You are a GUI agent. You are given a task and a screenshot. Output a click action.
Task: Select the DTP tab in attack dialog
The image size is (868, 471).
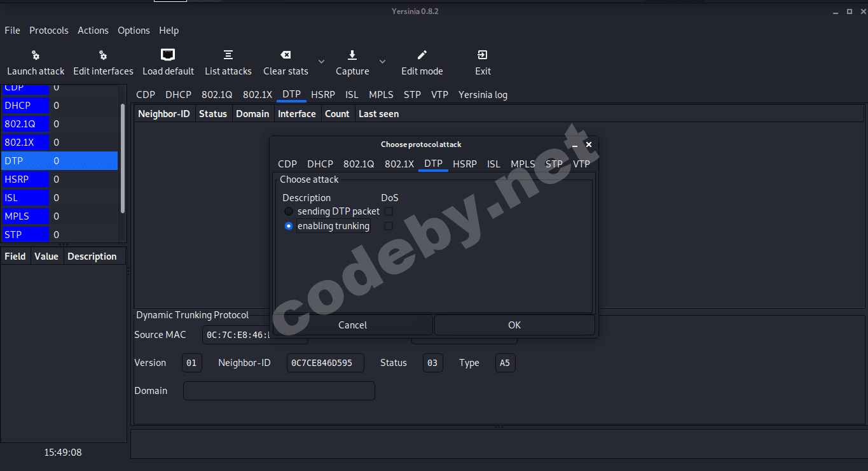(433, 164)
